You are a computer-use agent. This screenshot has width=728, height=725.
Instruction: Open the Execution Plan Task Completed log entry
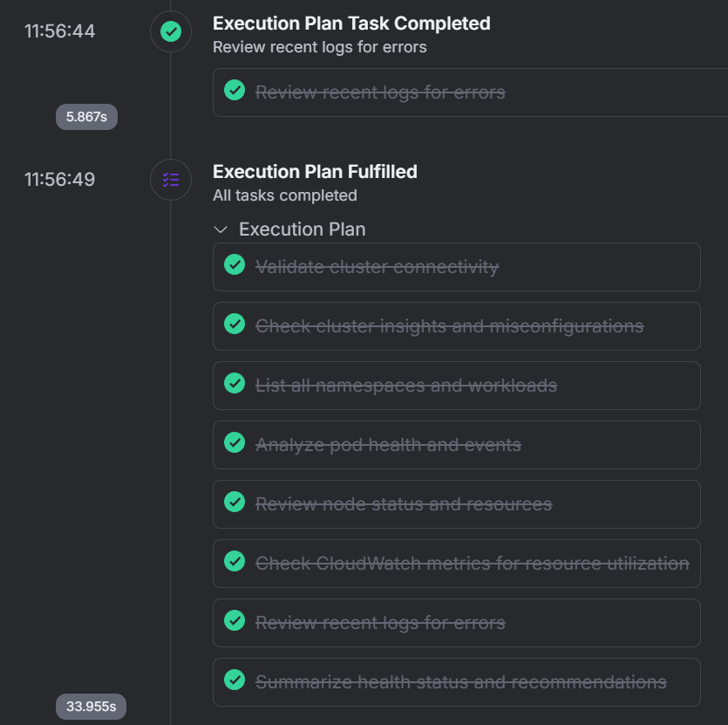coord(350,24)
